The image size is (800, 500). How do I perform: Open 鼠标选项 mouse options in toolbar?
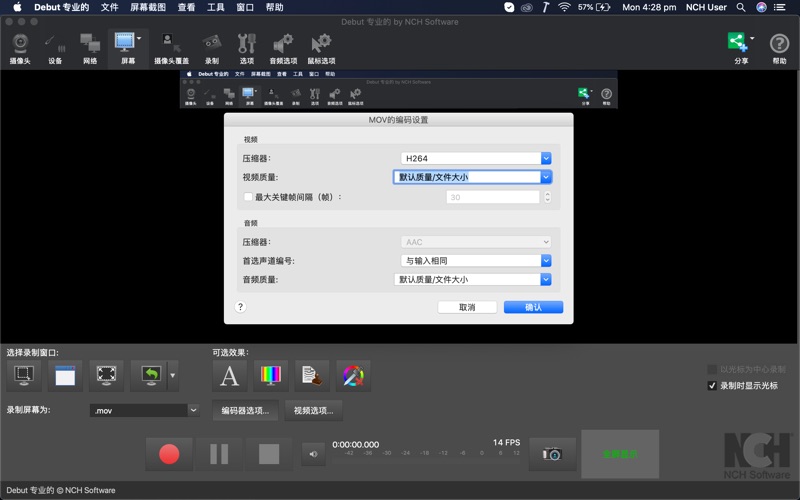click(x=321, y=46)
